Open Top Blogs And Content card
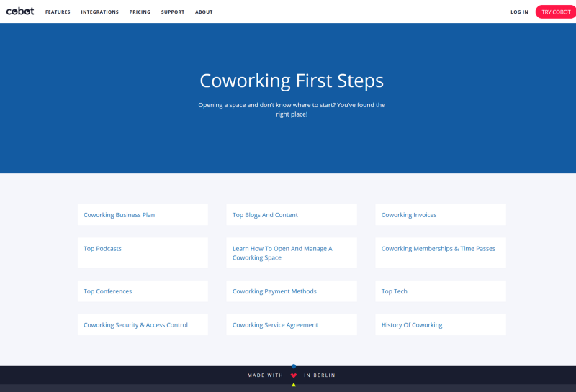The image size is (576, 392). (292, 215)
